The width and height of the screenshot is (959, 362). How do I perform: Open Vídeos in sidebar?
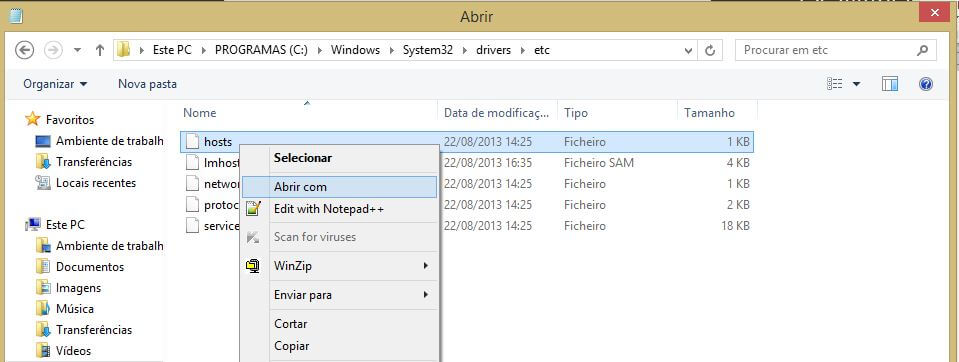pos(73,350)
